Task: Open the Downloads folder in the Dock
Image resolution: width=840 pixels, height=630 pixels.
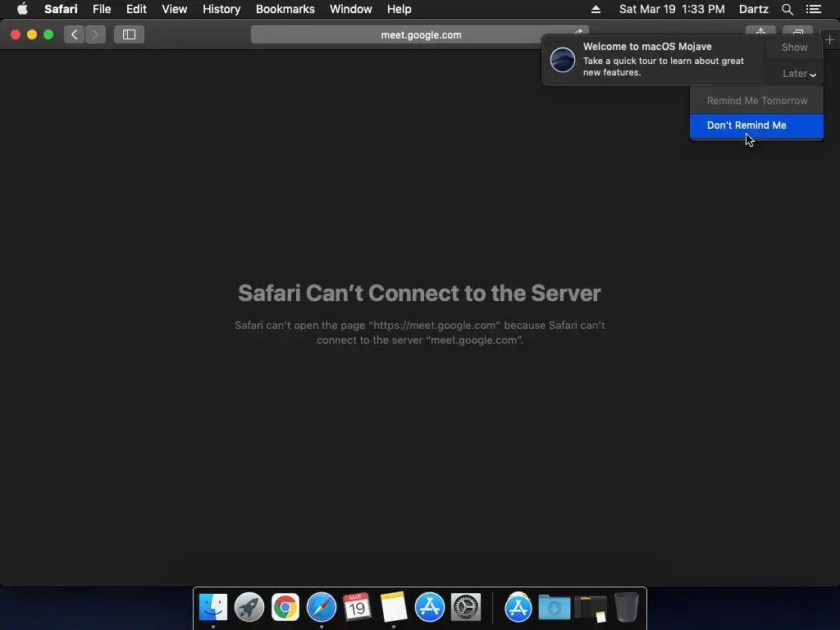Action: tap(554, 608)
